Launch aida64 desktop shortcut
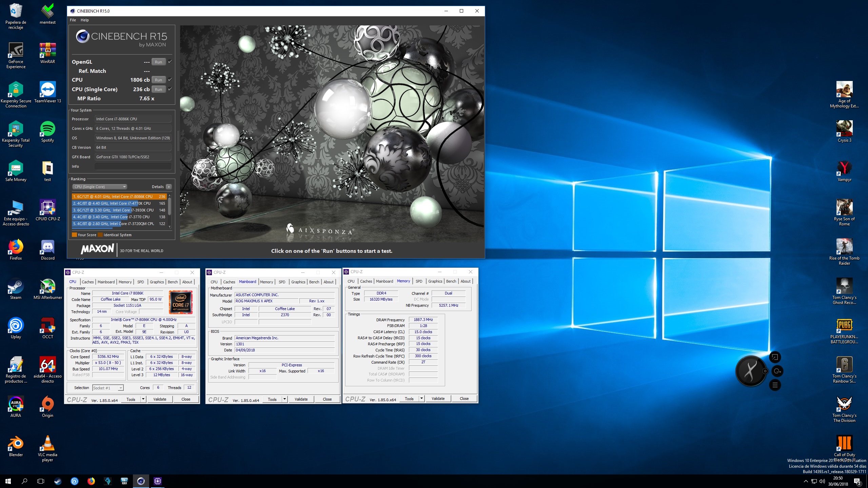The height and width of the screenshot is (488, 868). click(47, 370)
